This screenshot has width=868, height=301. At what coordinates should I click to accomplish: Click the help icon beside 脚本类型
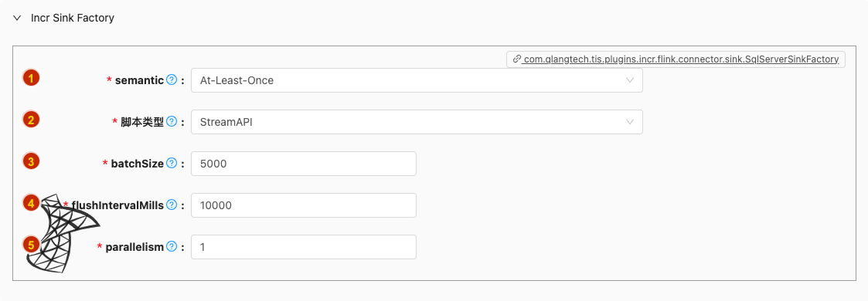pyautogui.click(x=172, y=121)
